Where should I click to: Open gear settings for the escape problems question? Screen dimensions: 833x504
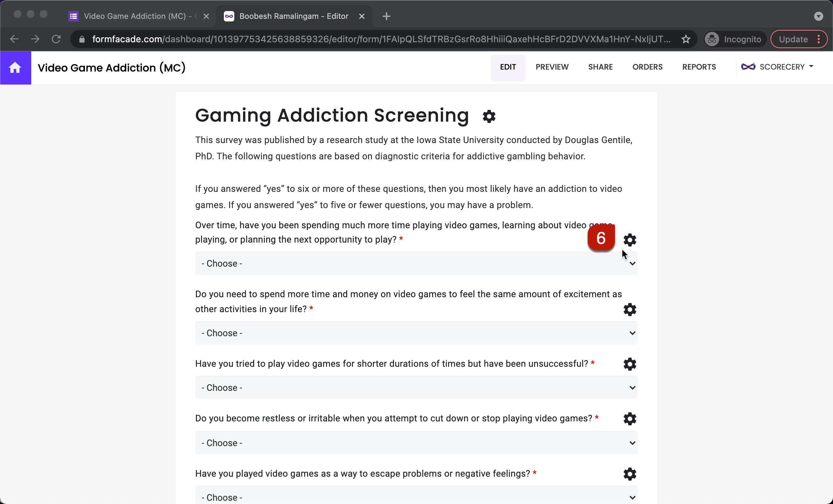click(630, 474)
